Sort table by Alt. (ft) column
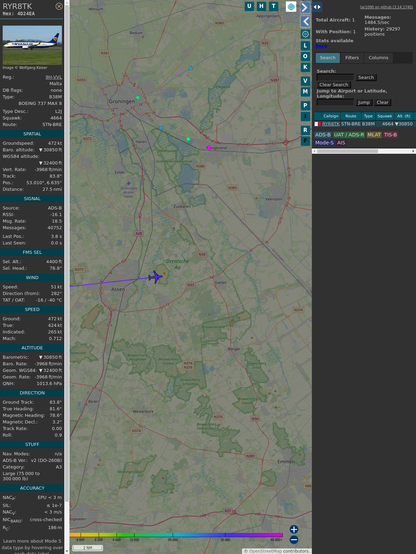Viewport: 416px width, 554px height. (x=404, y=116)
